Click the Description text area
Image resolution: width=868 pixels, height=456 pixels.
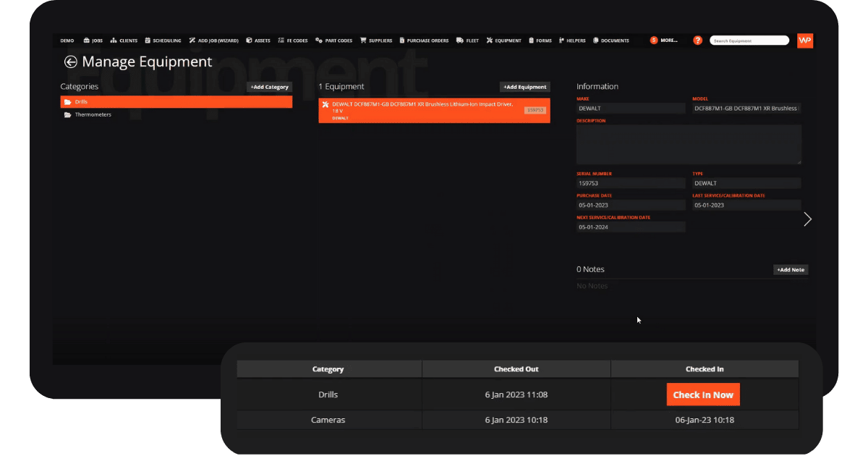tap(689, 144)
